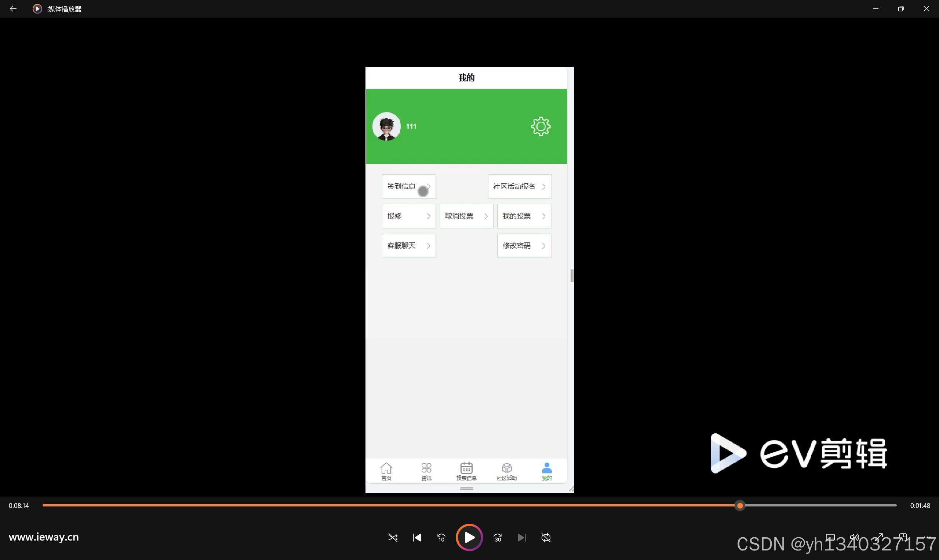The height and width of the screenshot is (560, 939).
Task: Open 取消投票 entry
Action: click(x=466, y=216)
